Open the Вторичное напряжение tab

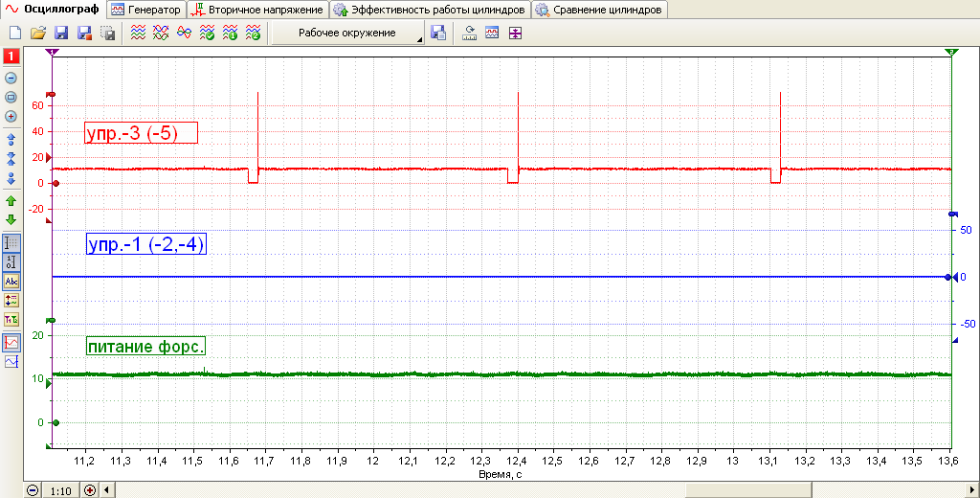tap(258, 10)
